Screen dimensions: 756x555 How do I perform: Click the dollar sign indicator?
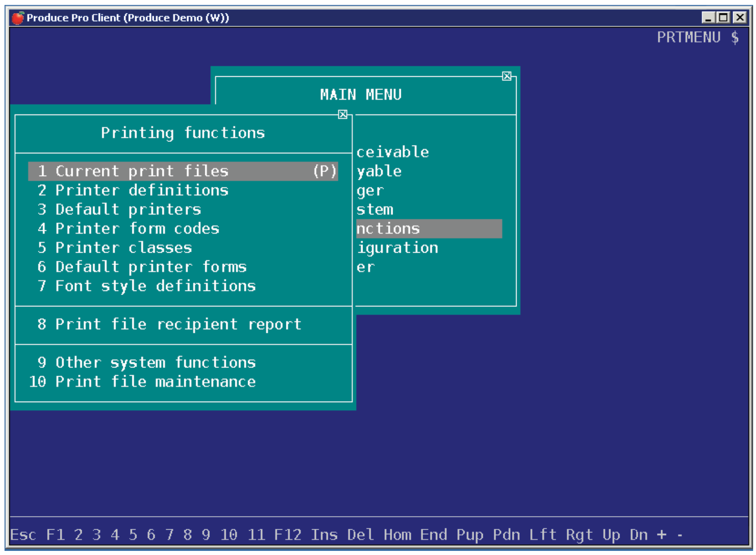tap(735, 37)
